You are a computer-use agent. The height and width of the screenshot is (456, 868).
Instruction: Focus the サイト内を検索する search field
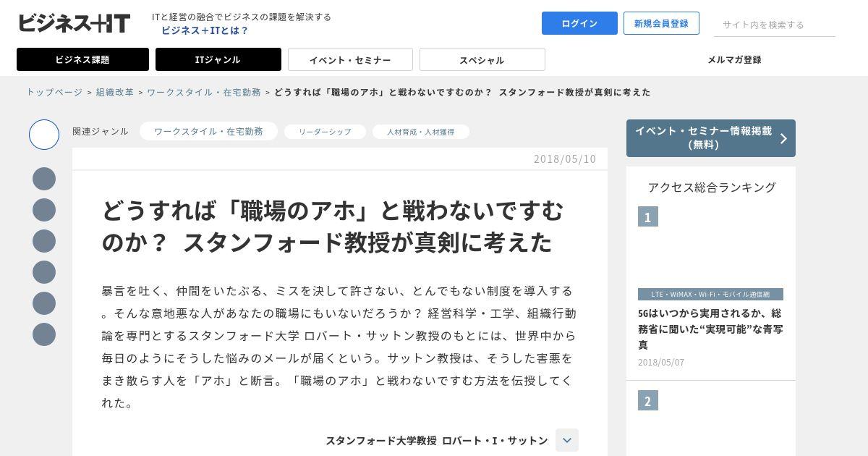pos(775,25)
